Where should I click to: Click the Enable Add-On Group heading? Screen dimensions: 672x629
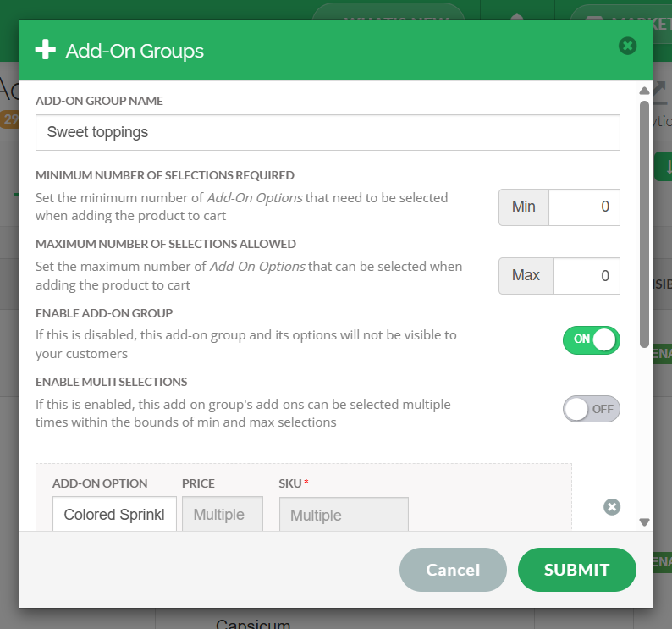pos(104,313)
